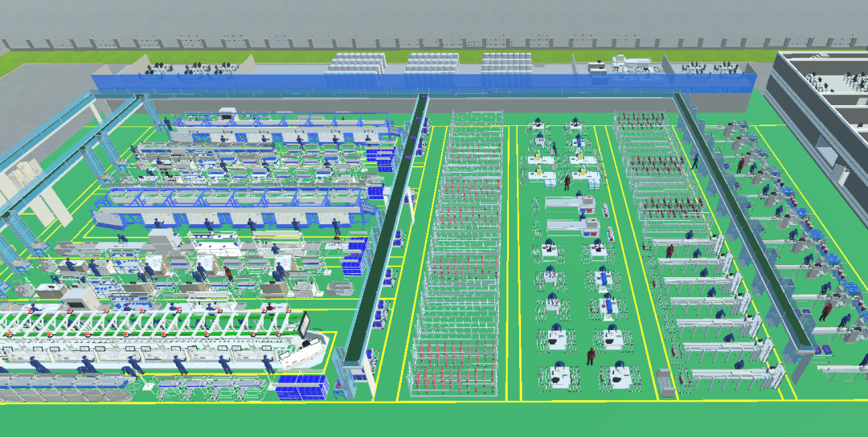Screen dimensions: 868x437
Task: Click the dark green central conveyor belt
Action: tap(386, 241)
